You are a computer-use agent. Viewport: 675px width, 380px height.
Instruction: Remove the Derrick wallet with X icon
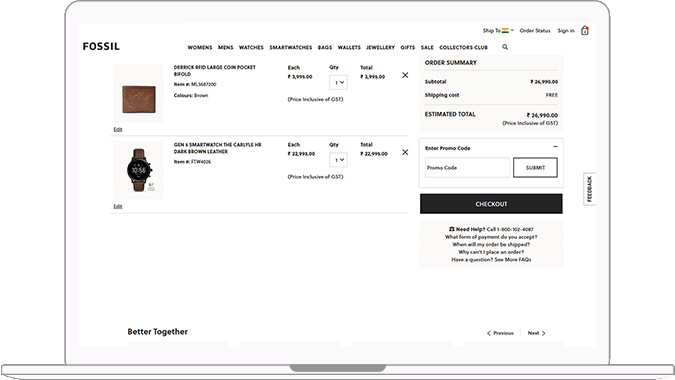coord(405,75)
